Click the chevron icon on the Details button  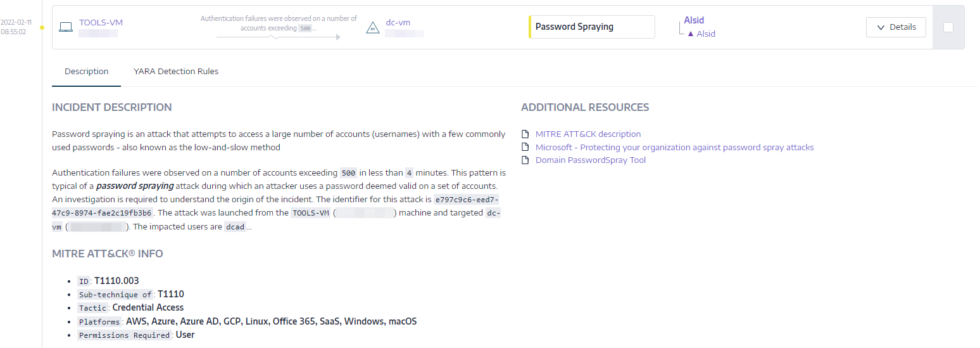[x=881, y=27]
